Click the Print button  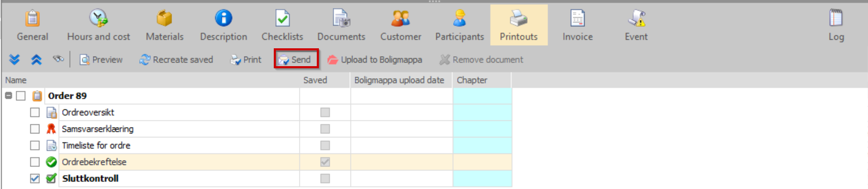tap(245, 60)
